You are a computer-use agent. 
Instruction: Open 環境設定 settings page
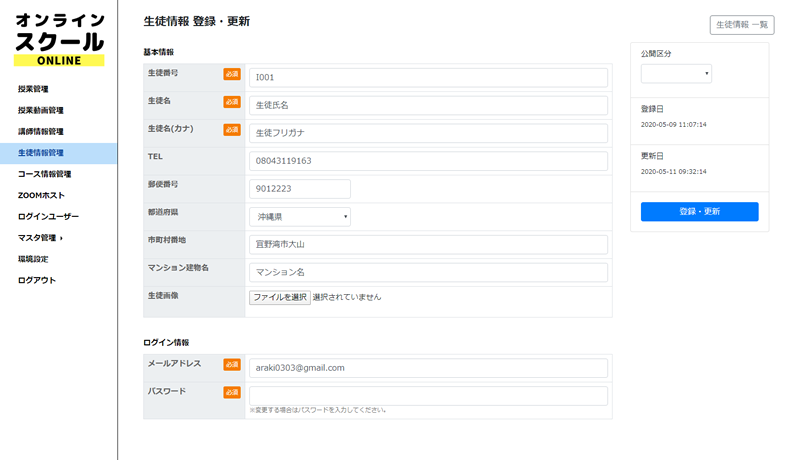point(33,259)
